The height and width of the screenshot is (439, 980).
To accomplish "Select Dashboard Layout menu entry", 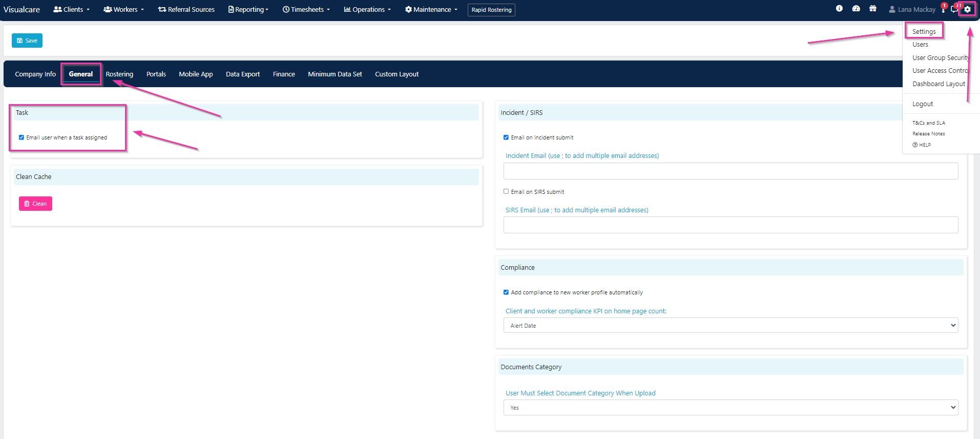I will pos(939,84).
